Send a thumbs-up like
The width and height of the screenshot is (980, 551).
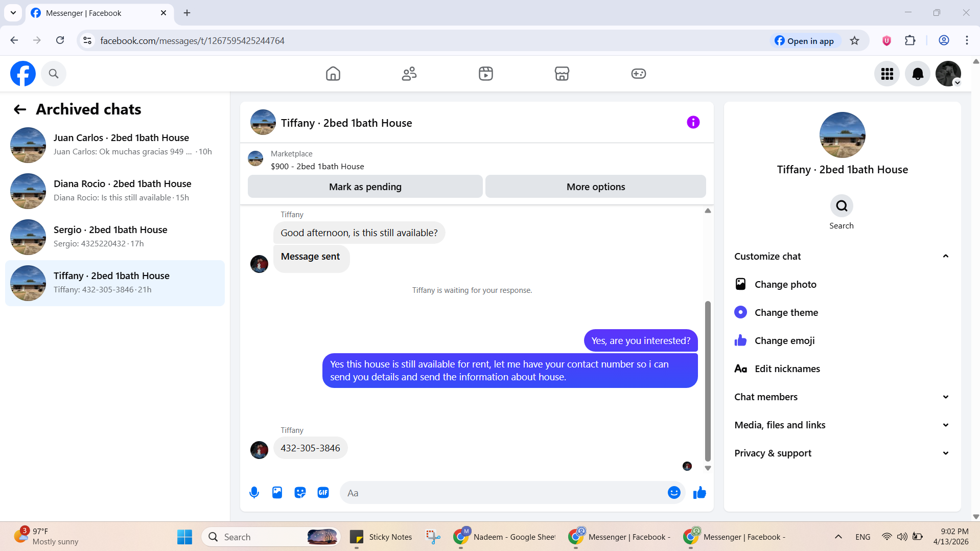(699, 493)
